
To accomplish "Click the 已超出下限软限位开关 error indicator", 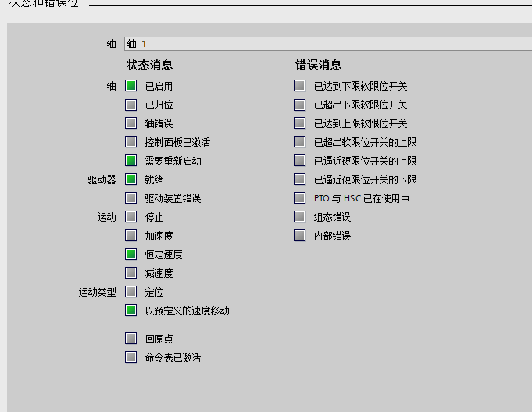I will coord(300,105).
